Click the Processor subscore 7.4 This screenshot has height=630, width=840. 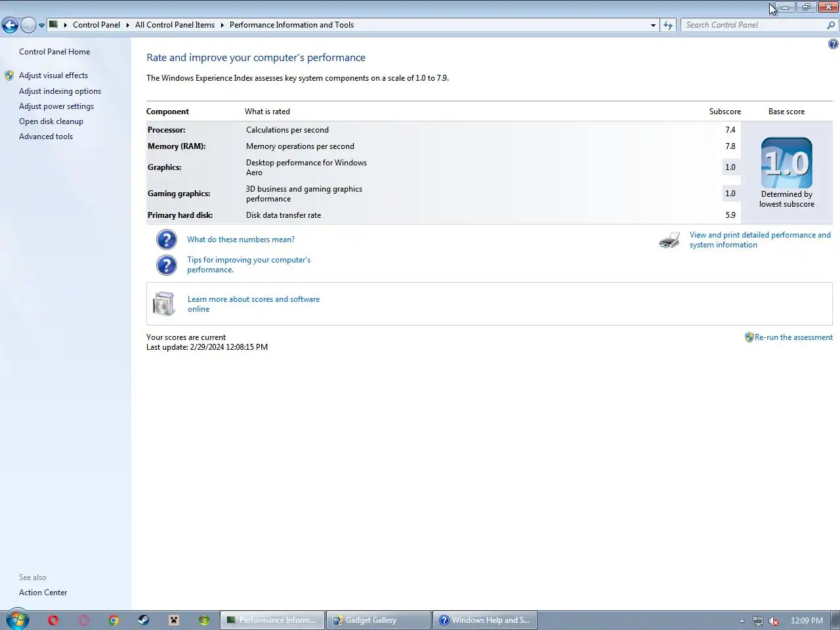coord(730,130)
